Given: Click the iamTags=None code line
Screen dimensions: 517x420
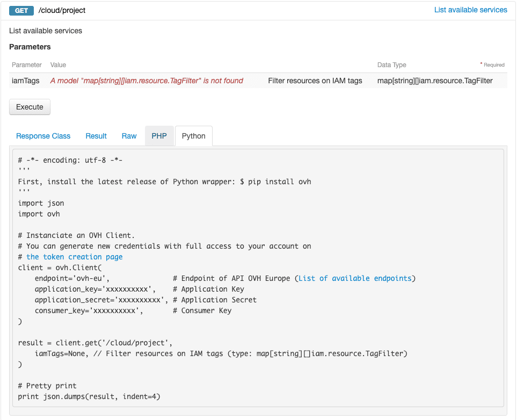Looking at the screenshot, I should click(x=221, y=353).
